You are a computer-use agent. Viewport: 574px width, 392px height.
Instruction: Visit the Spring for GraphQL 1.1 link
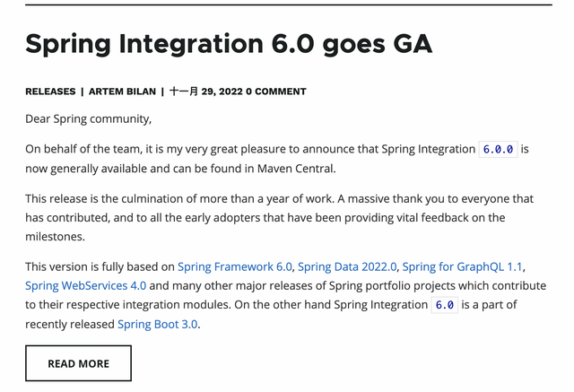(x=463, y=266)
